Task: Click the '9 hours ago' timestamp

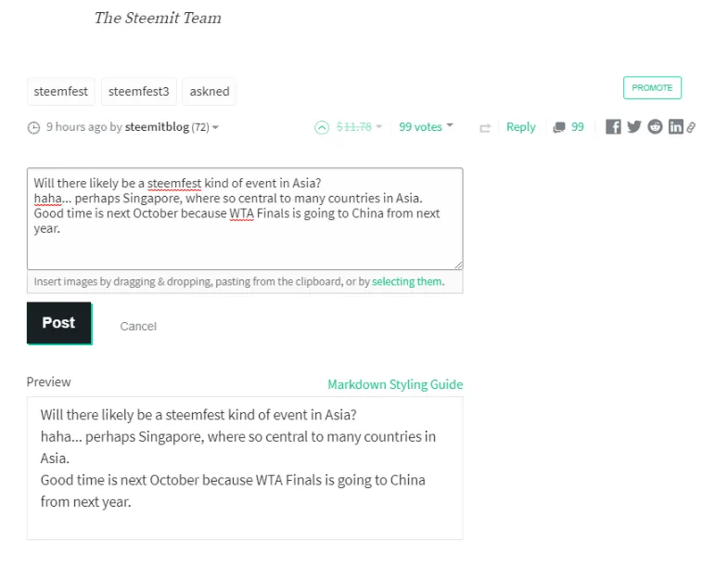Action: tap(77, 127)
